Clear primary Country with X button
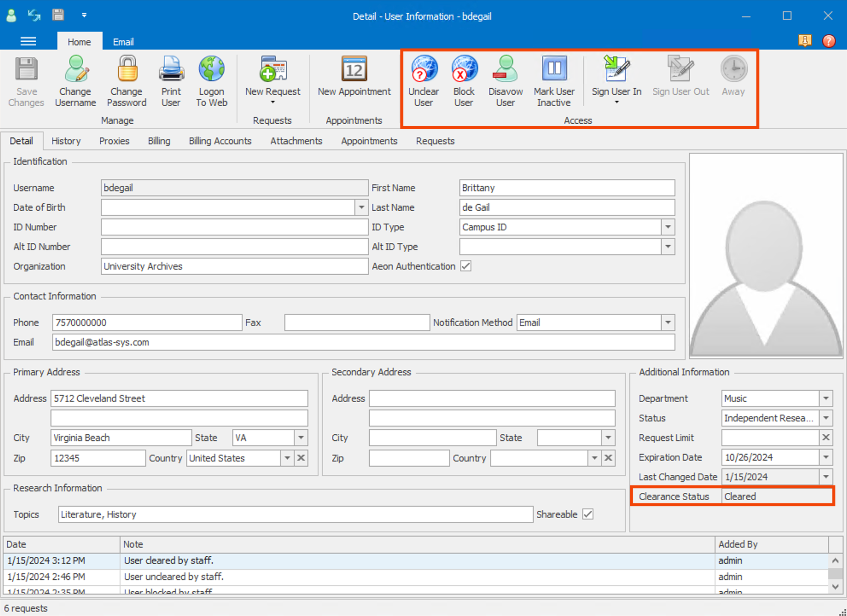This screenshot has width=847, height=616. click(301, 458)
